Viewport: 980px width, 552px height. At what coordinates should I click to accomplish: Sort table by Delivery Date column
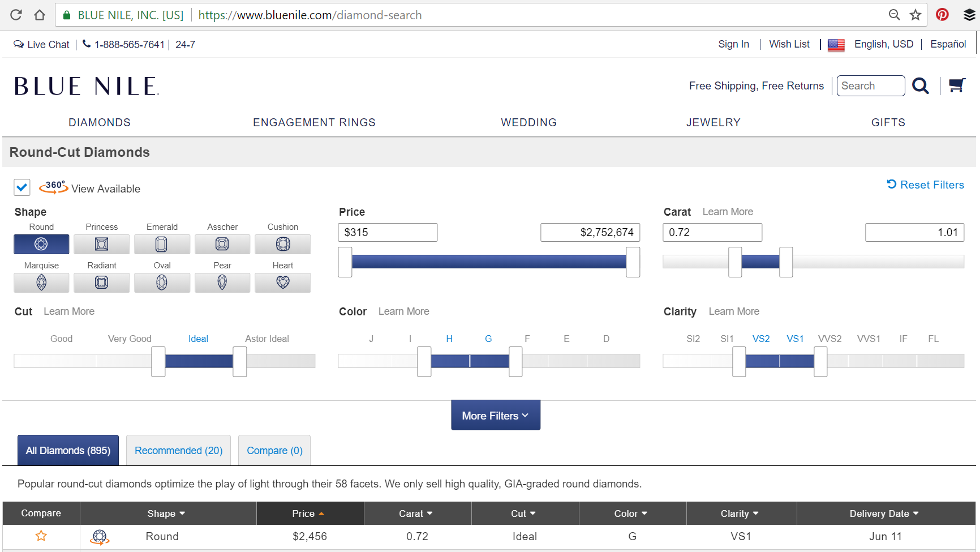(884, 514)
